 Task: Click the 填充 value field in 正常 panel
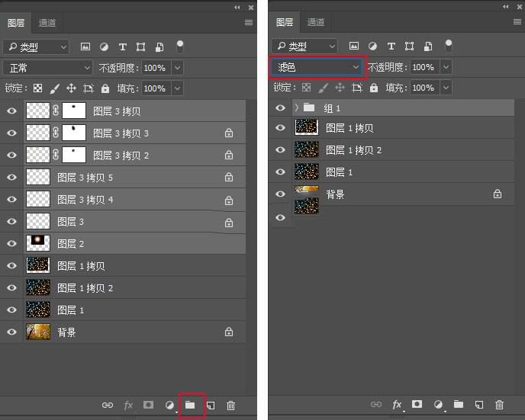pos(155,88)
